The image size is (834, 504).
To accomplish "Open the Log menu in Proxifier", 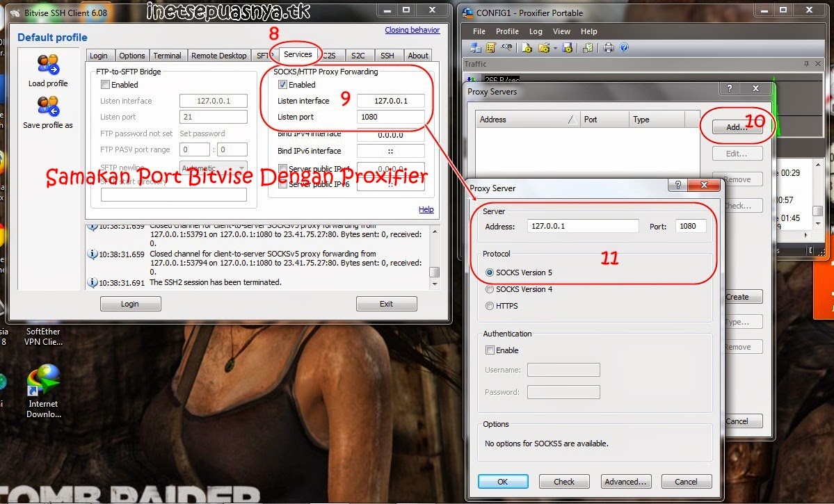I will (x=536, y=31).
